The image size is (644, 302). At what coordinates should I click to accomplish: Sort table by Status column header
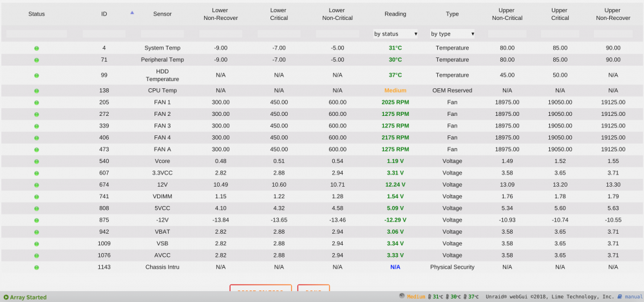pos(37,14)
